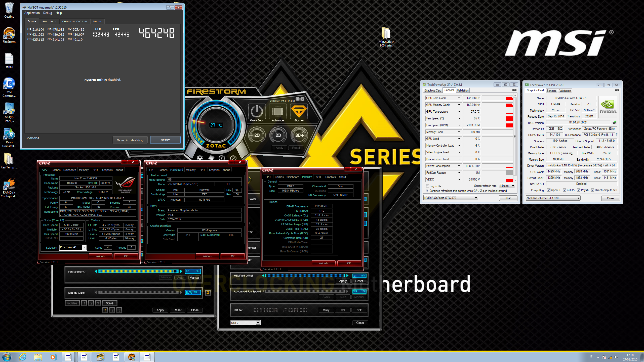Open Cestino recycle bin on desktop
The width and height of the screenshot is (644, 362).
[9, 11]
